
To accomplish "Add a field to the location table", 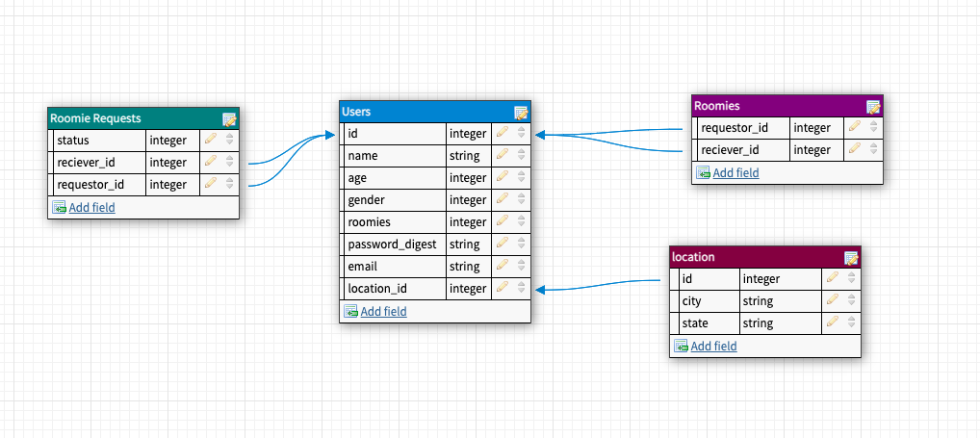I will (x=713, y=346).
